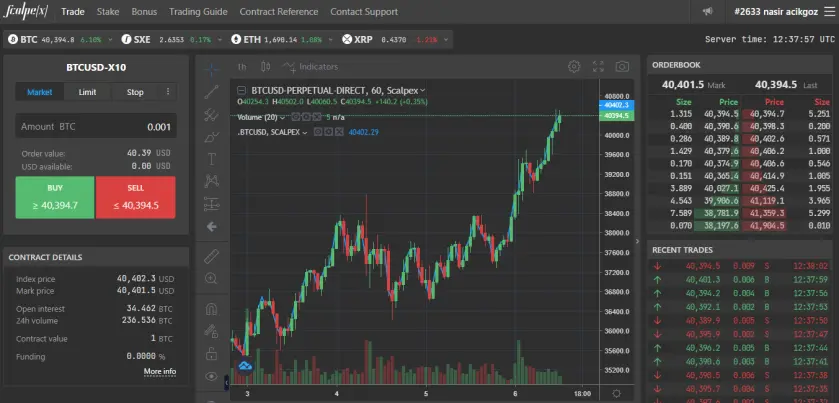Image resolution: width=839 pixels, height=403 pixels.
Task: Switch to Stop order tab
Action: (x=135, y=92)
